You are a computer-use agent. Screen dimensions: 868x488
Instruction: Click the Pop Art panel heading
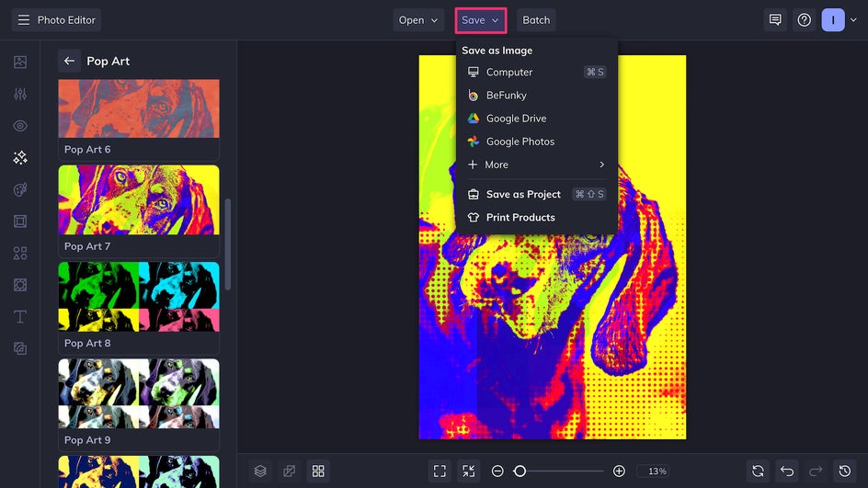click(108, 61)
